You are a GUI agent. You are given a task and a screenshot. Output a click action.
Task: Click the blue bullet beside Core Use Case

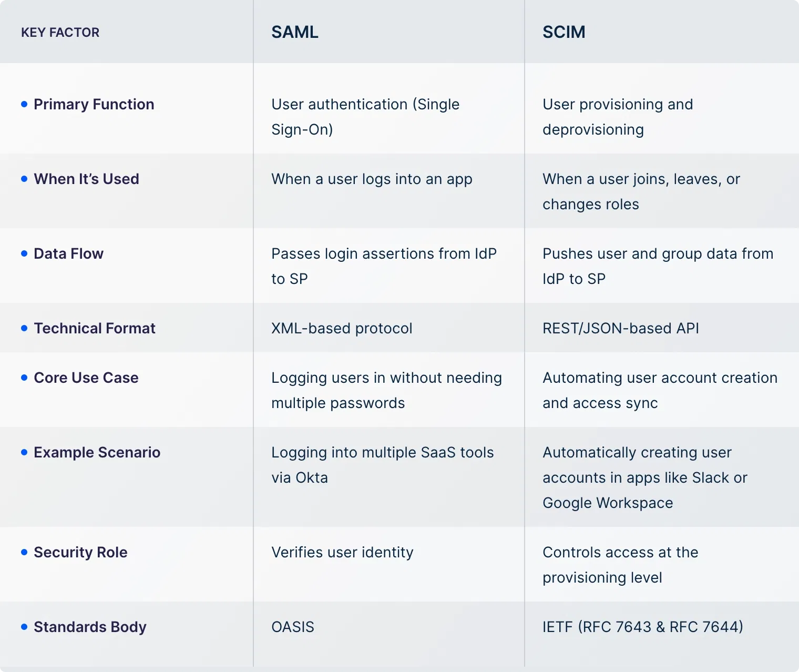pyautogui.click(x=24, y=378)
